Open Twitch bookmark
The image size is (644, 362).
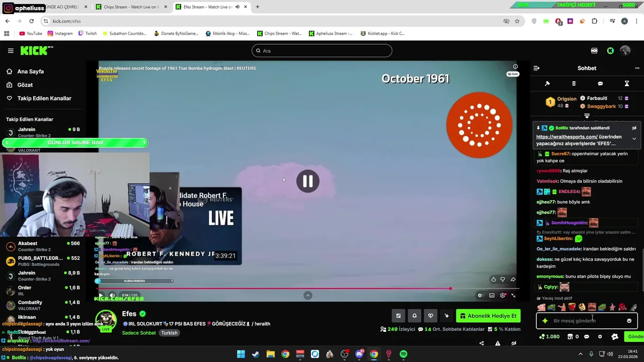click(88, 34)
